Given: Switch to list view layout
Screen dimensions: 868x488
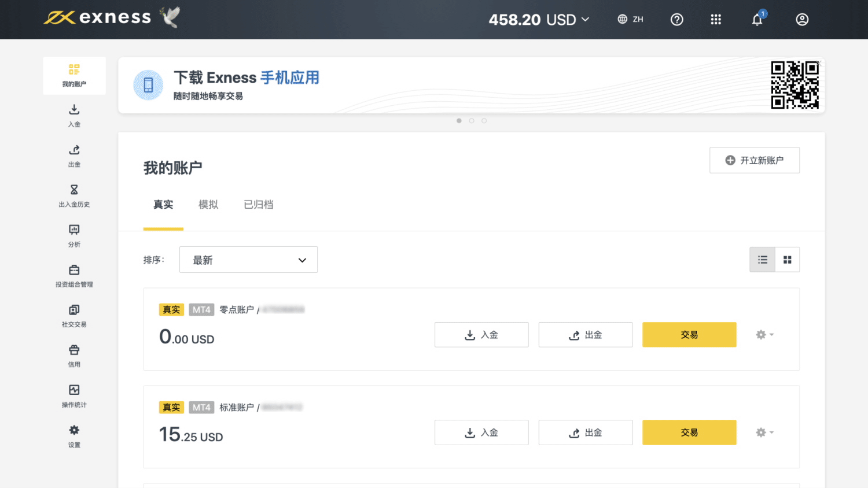Looking at the screenshot, I should (763, 260).
